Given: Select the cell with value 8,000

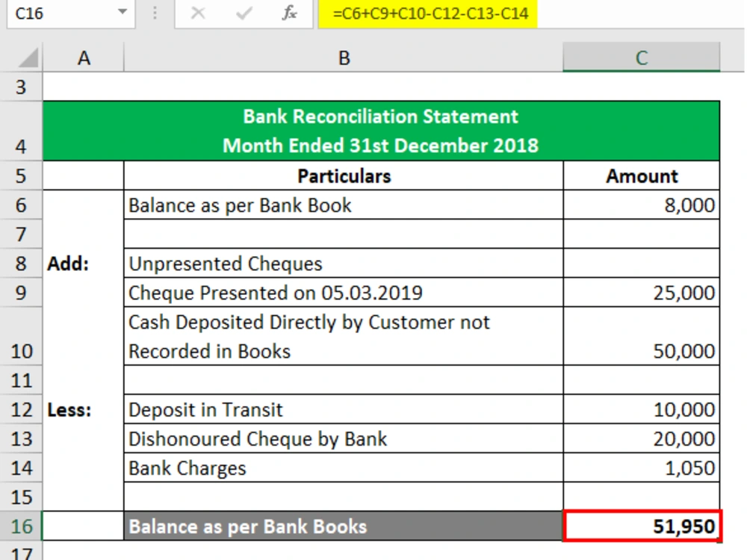Looking at the screenshot, I should pos(641,205).
